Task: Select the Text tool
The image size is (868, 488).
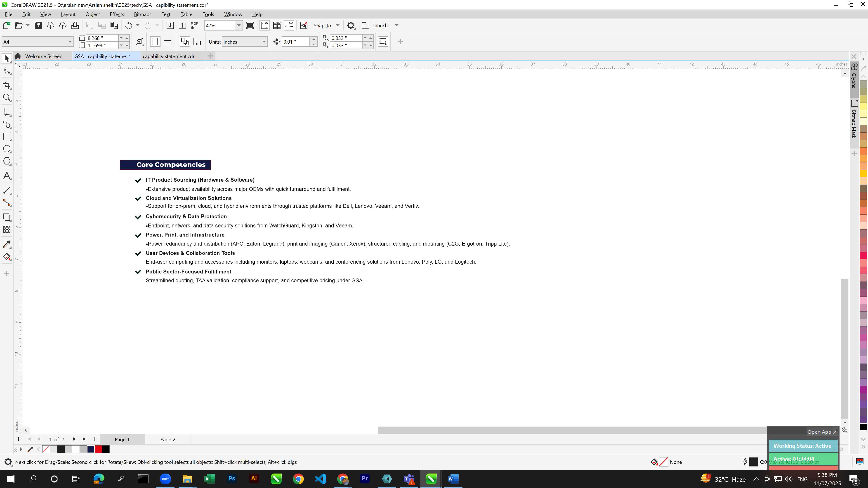Action: [7, 176]
